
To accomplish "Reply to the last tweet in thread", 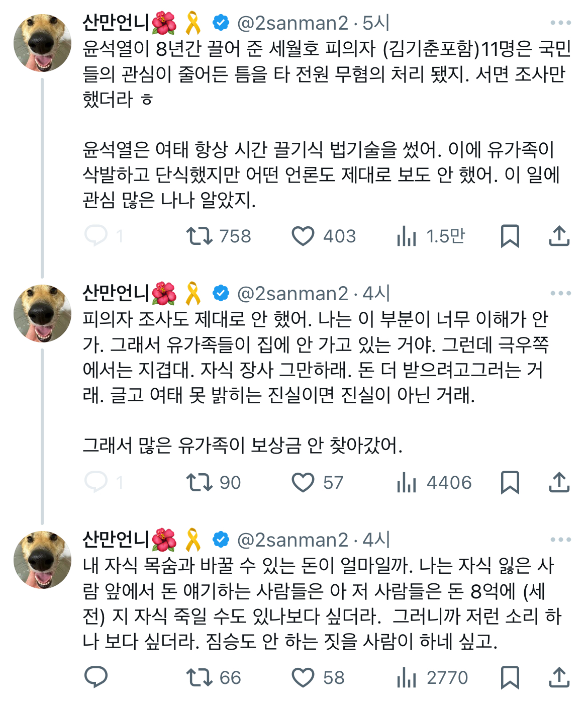I will 96,677.
